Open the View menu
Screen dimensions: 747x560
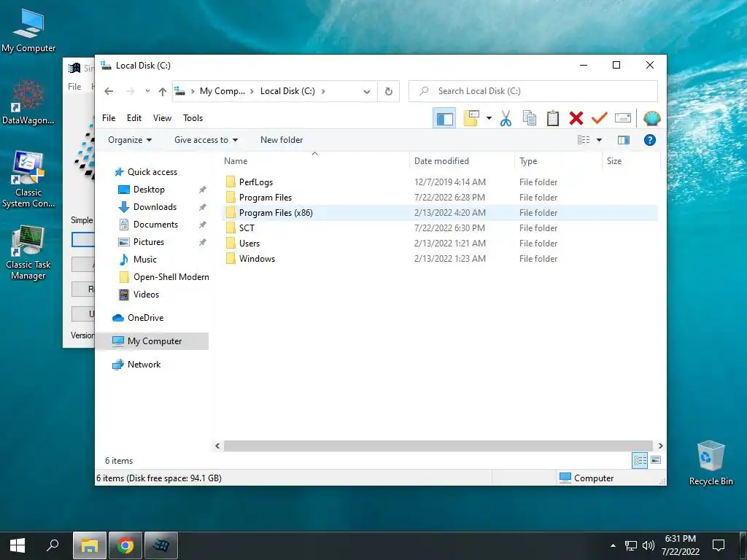point(162,118)
